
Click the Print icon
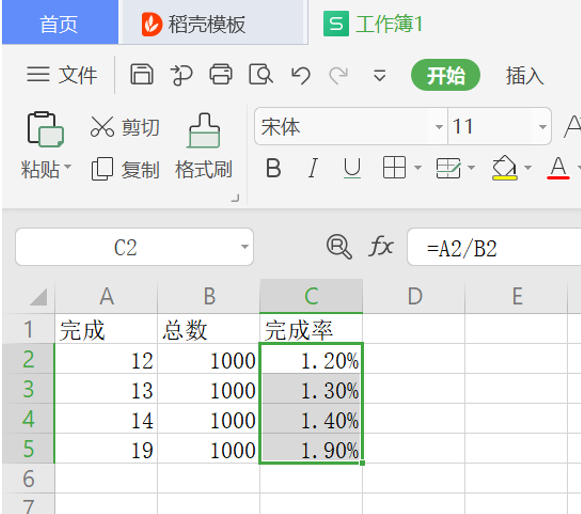pyautogui.click(x=221, y=74)
